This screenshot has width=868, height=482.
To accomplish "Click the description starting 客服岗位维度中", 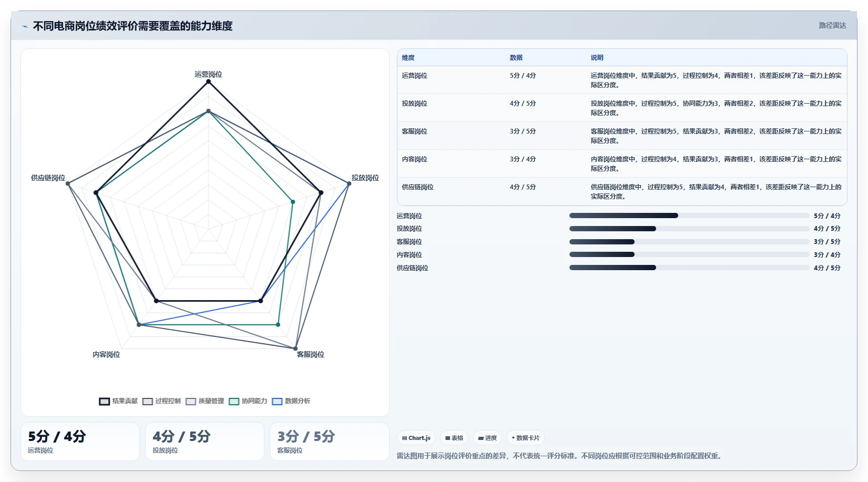I will (716, 136).
